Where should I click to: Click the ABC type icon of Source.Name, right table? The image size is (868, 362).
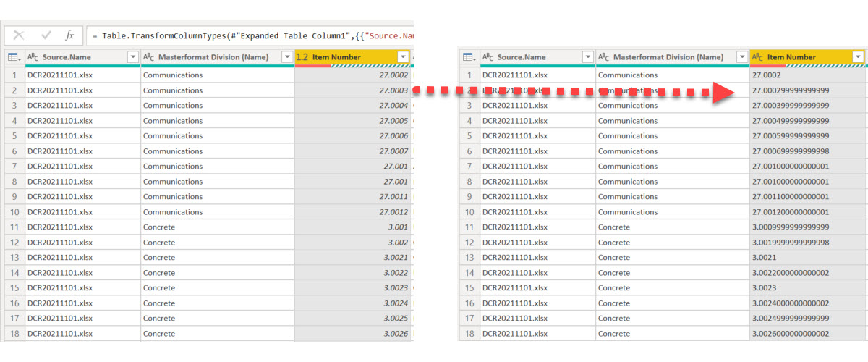click(488, 57)
